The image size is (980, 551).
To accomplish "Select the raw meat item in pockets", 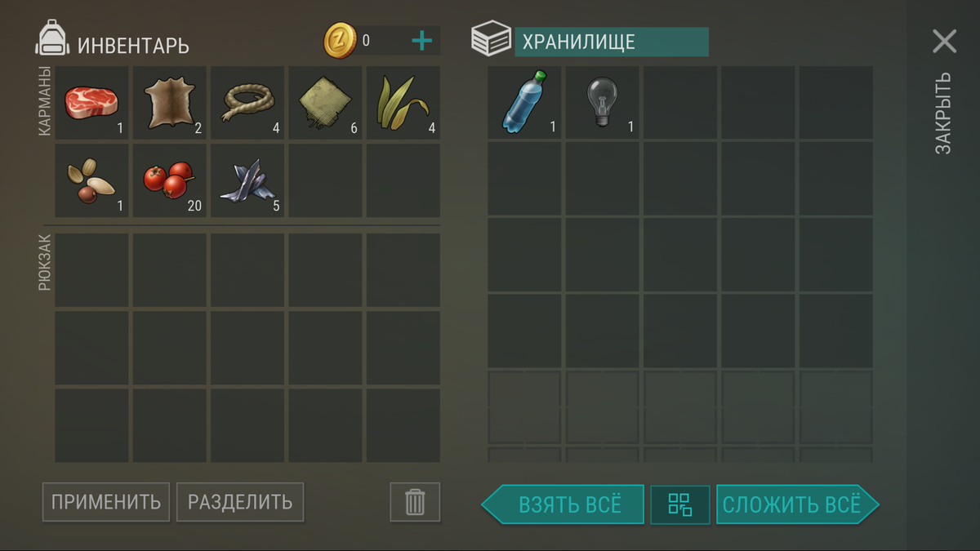I will (x=91, y=103).
